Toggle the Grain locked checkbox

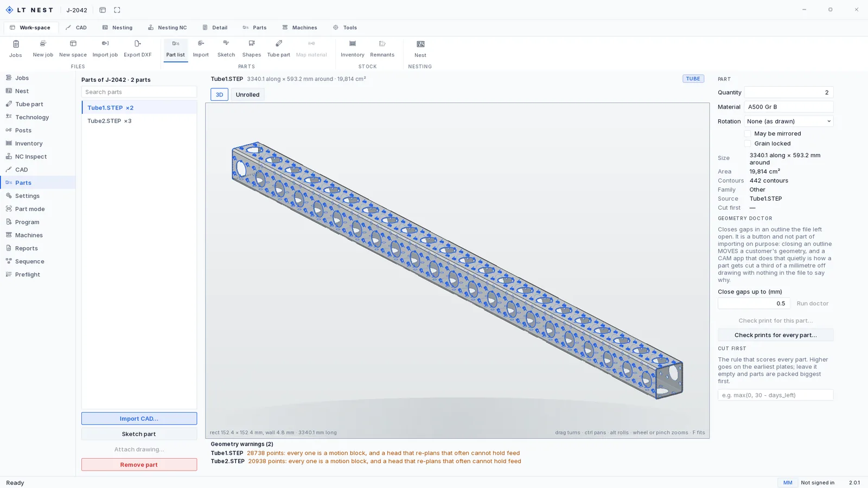click(x=748, y=144)
